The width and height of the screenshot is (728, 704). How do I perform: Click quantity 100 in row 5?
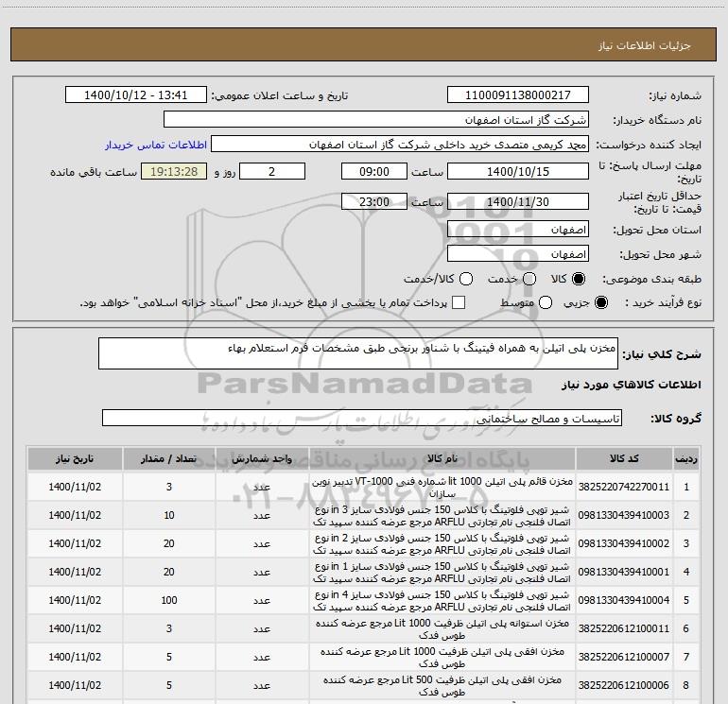[x=169, y=600]
